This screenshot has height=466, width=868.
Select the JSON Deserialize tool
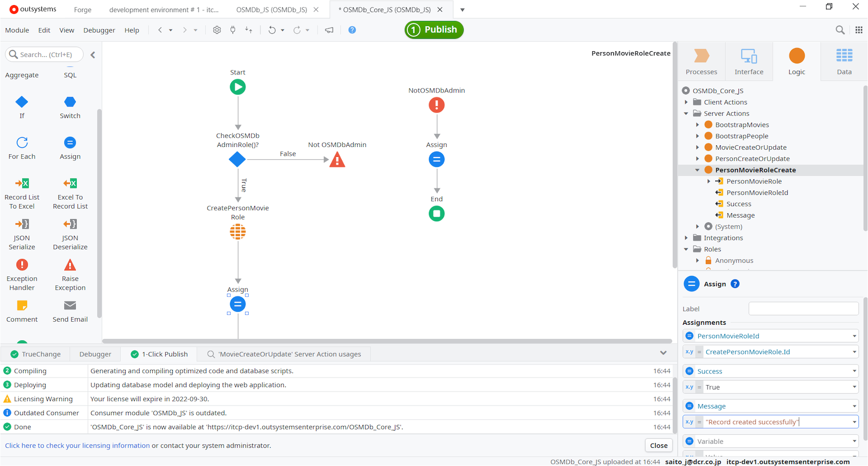(70, 234)
